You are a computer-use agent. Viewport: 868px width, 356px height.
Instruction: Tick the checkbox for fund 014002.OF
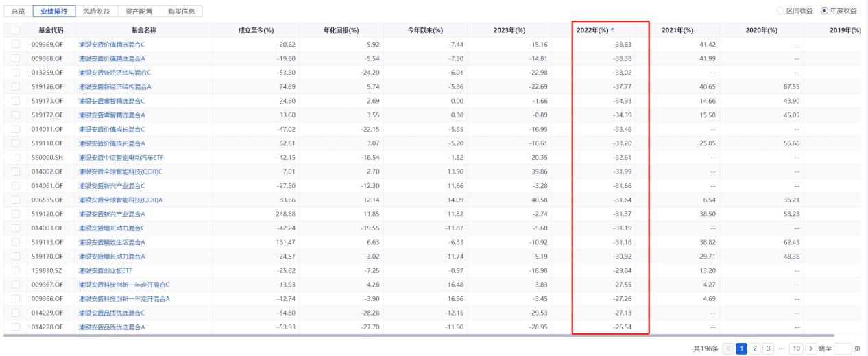(x=15, y=171)
